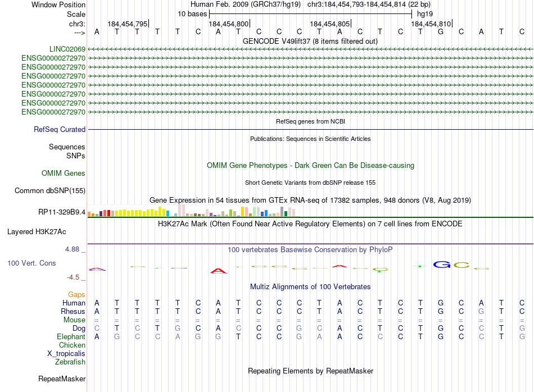Click the -4.5 PhyloP lower limit value
This screenshot has height=392, width=534.
pos(73,277)
